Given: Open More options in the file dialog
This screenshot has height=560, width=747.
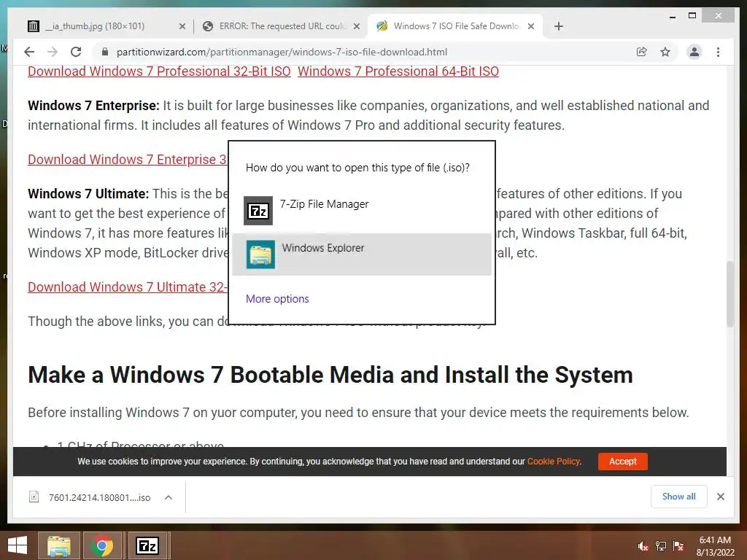Looking at the screenshot, I should pos(277,298).
